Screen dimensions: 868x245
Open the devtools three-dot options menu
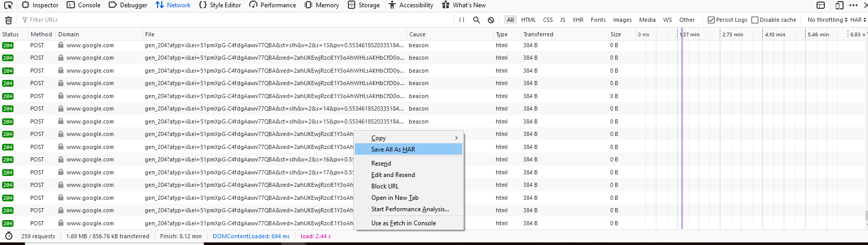[x=853, y=5]
